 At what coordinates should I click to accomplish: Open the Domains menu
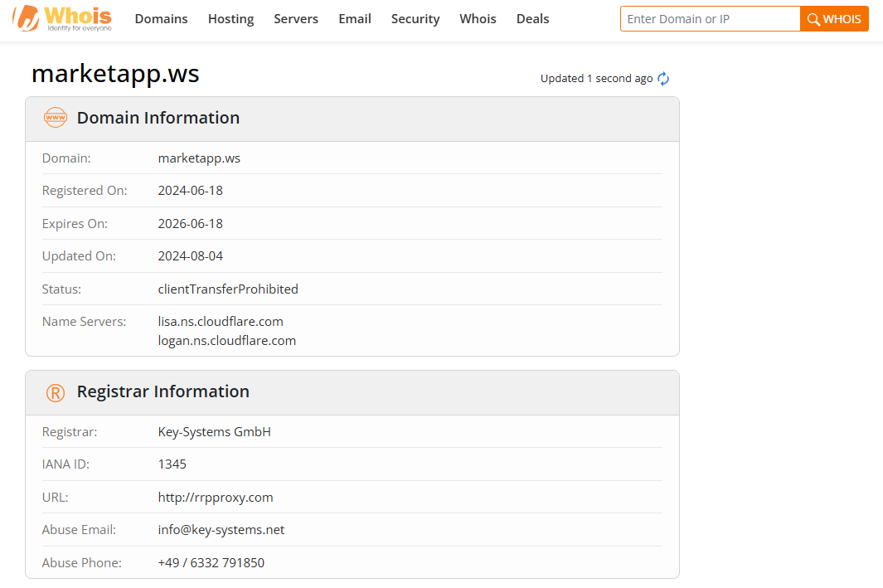click(x=161, y=18)
